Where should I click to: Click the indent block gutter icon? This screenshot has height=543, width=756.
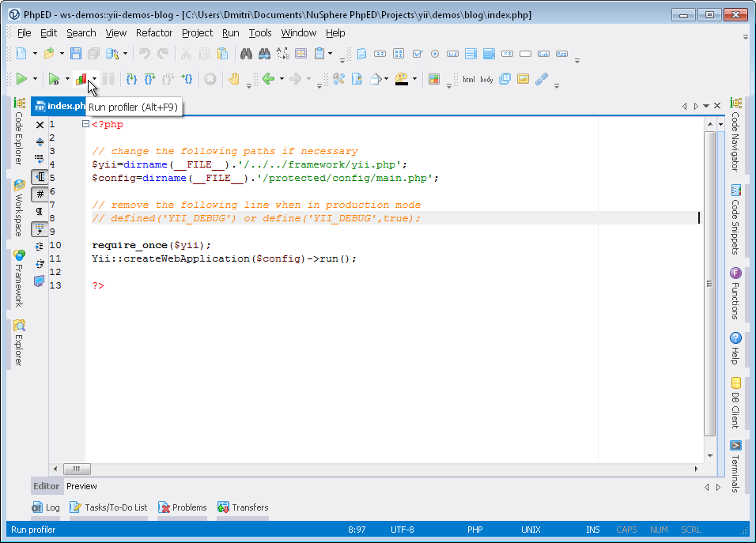click(40, 246)
